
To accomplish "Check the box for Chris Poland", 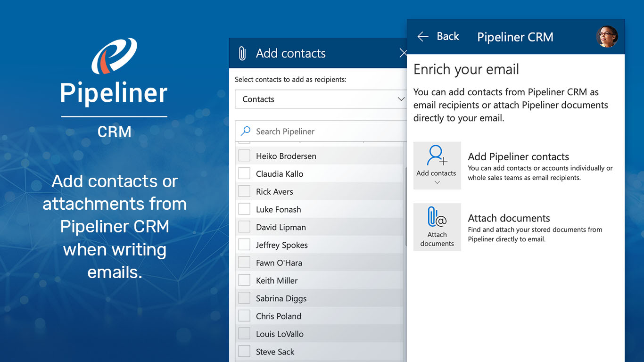I will (244, 316).
